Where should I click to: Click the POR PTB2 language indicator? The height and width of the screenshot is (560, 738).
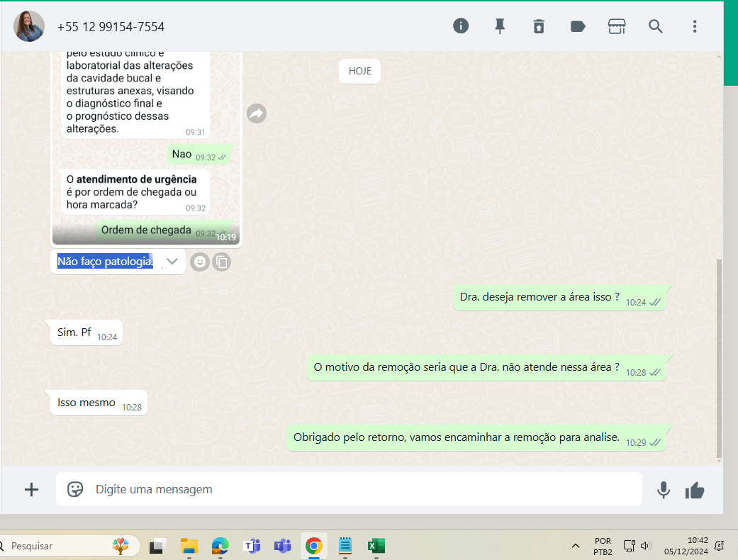(x=603, y=547)
